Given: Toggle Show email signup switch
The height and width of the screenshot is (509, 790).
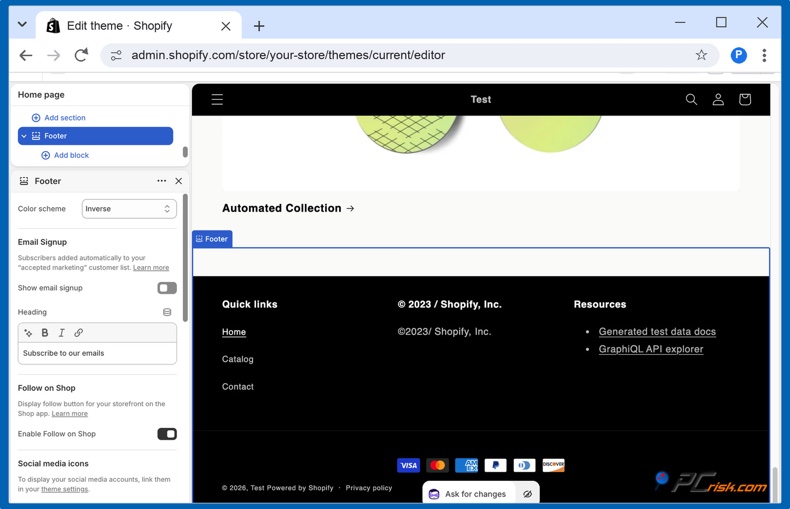Looking at the screenshot, I should pos(167,288).
